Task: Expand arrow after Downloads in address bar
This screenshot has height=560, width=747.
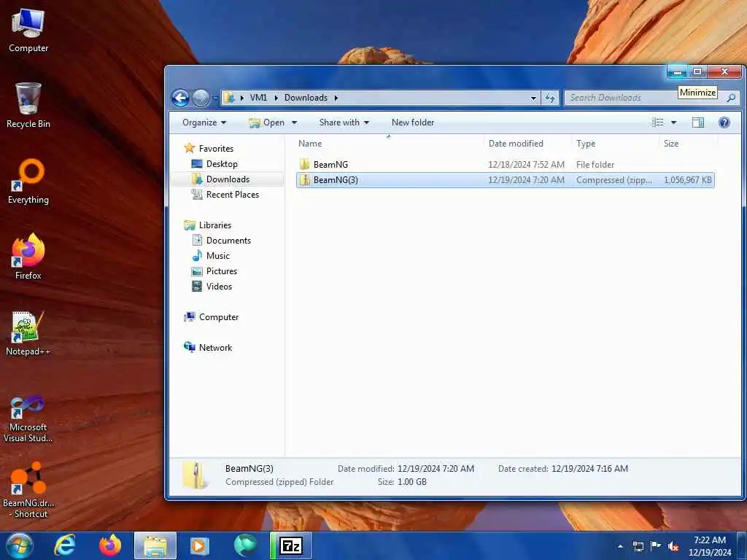Action: pos(336,98)
